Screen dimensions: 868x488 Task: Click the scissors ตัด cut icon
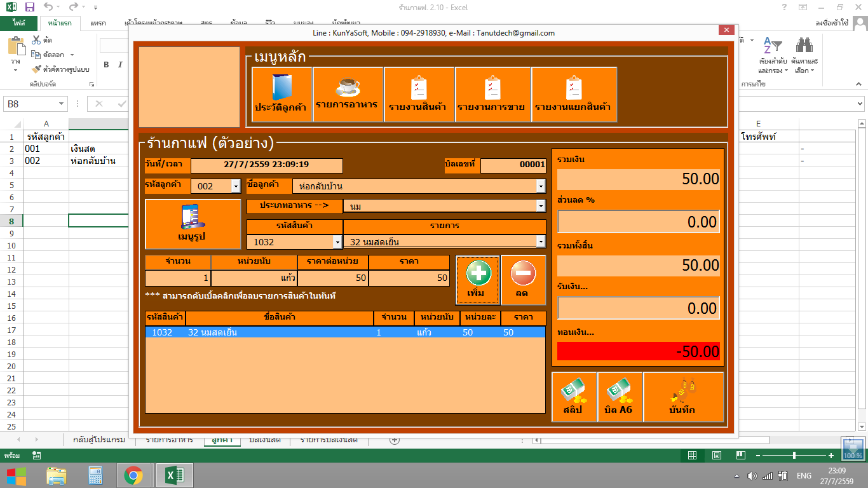tap(36, 40)
